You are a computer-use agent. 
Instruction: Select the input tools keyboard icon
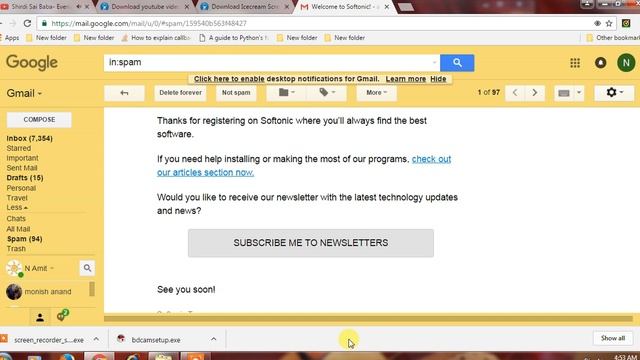click(x=564, y=93)
